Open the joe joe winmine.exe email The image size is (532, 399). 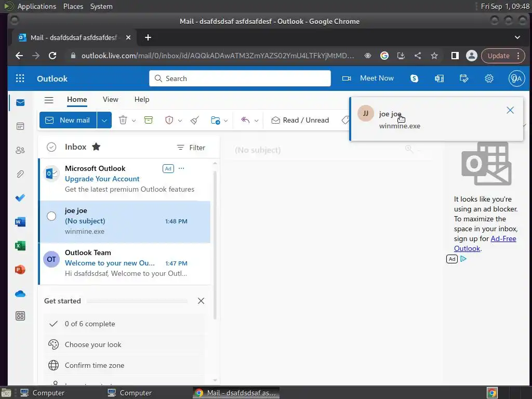click(x=125, y=221)
